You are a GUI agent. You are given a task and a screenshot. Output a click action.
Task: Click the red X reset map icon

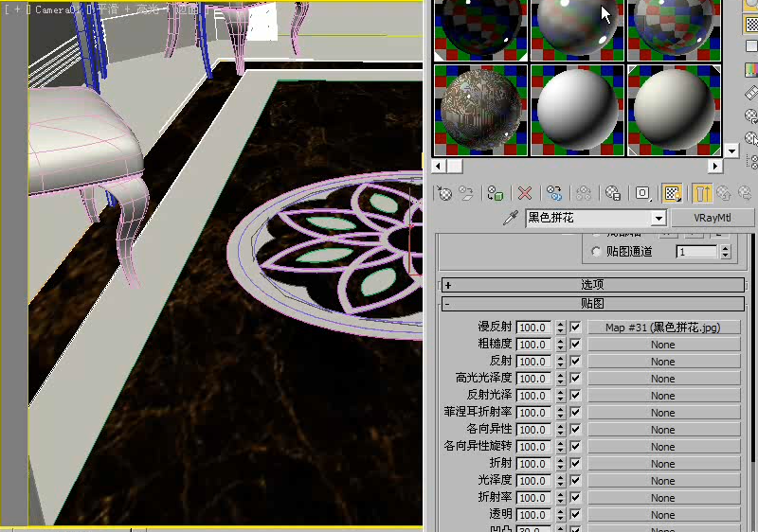tap(525, 194)
